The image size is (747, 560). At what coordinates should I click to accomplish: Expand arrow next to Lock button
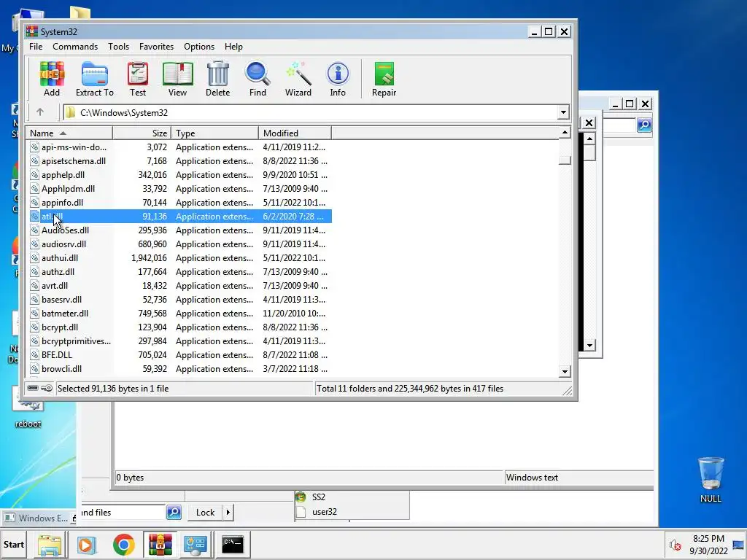point(228,513)
